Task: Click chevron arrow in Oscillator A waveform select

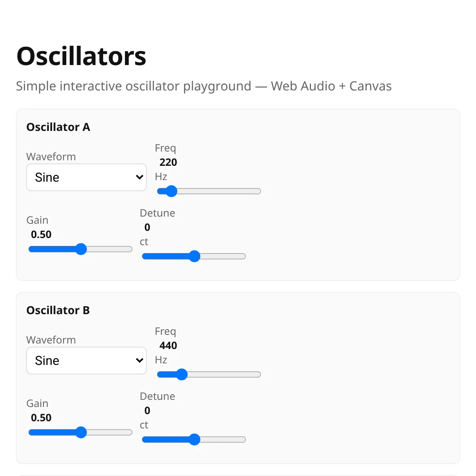Action: [139, 177]
